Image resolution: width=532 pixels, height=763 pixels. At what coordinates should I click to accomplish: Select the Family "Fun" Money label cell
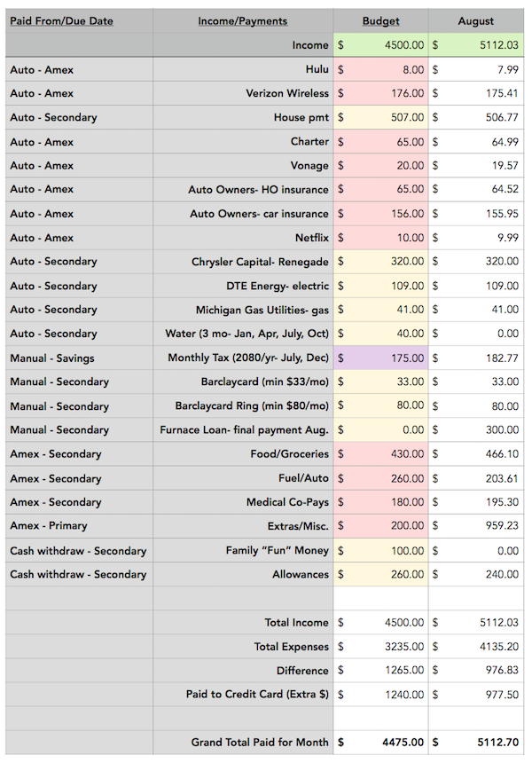coord(243,550)
